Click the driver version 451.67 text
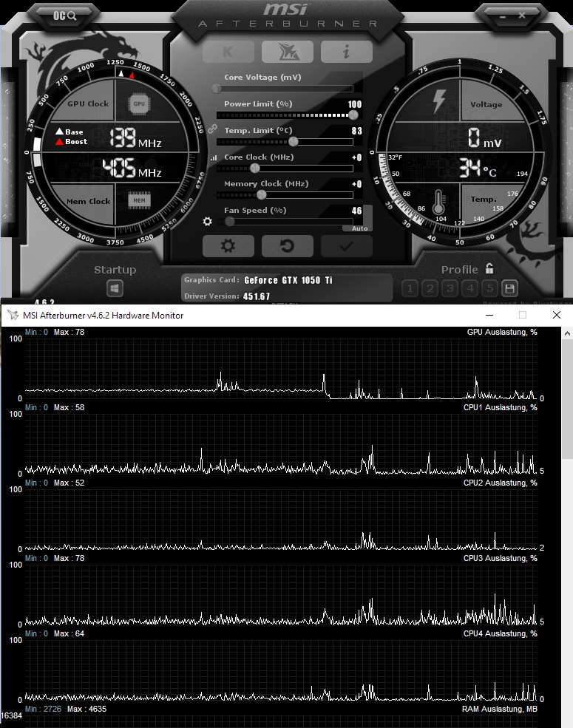This screenshot has width=573, height=728. point(257,296)
